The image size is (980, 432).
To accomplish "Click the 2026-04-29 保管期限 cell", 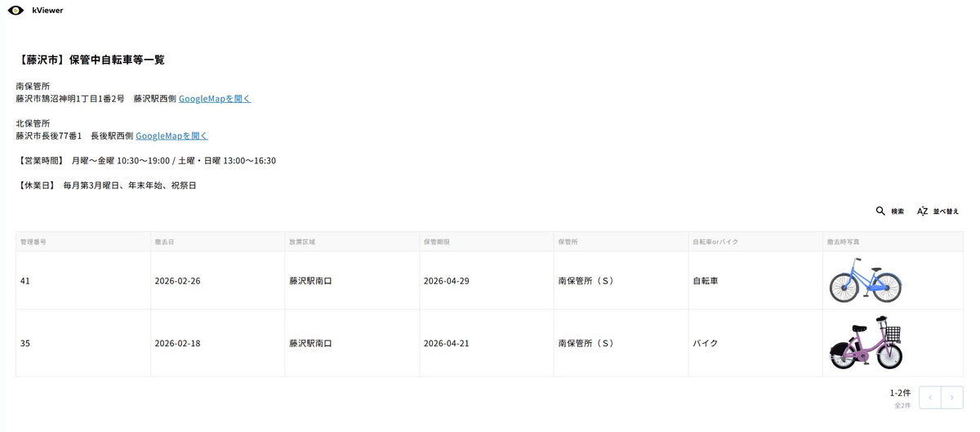I will point(446,281).
